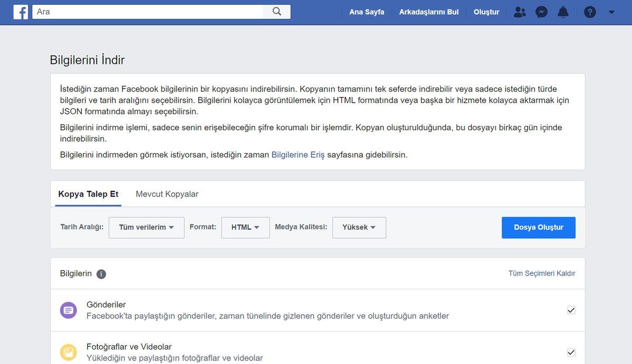Uncheck the Fotoğraflar ve Videolar checkbox
The image size is (632, 364).
571,352
